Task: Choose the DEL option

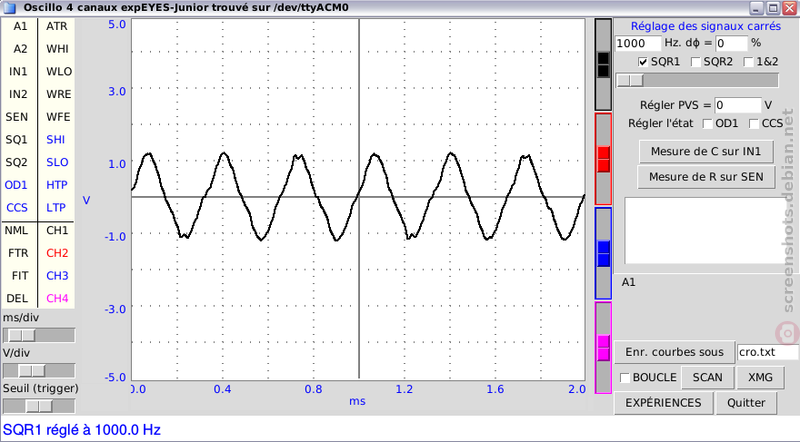Action: click(17, 298)
